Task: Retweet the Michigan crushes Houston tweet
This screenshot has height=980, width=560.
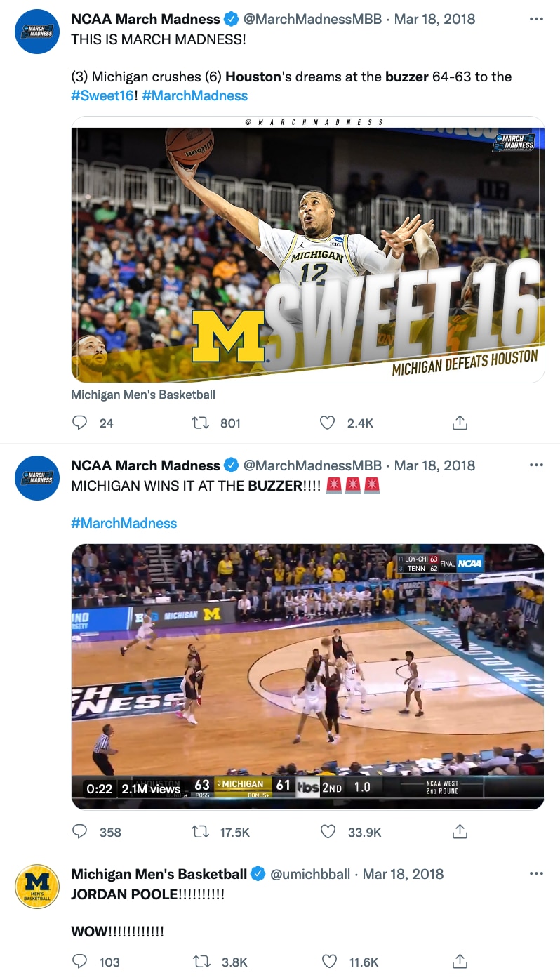Action: tap(201, 423)
